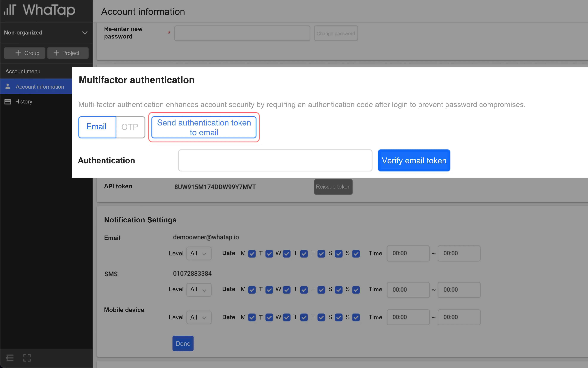The image size is (588, 368).
Task: Toggle Email Wednesday checkbox
Action: click(287, 254)
